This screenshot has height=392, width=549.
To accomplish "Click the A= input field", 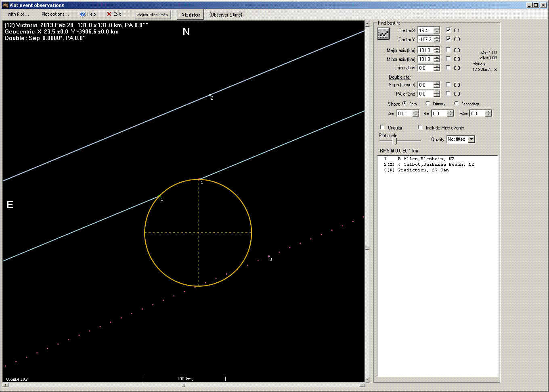I will 404,114.
